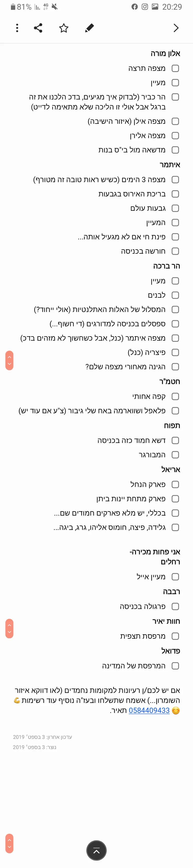Call the phone number 0584409433 link
Viewport: 193px width, 868px height.
[149, 710]
